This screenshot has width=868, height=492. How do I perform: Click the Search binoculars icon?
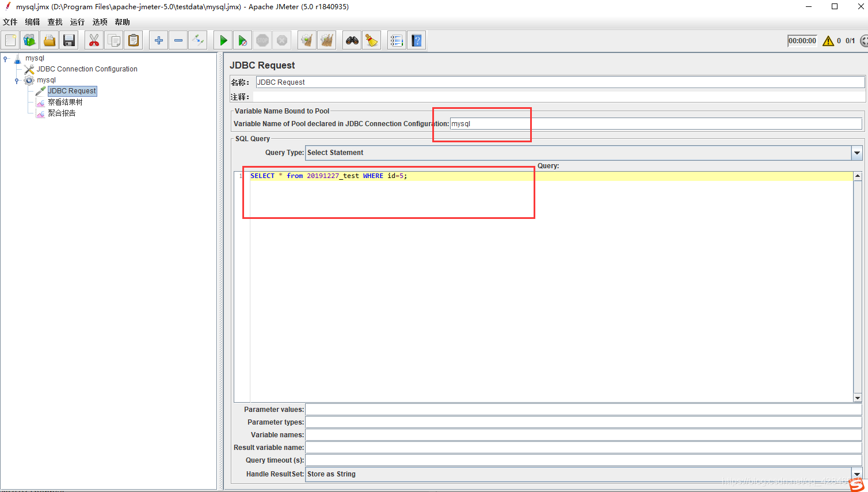352,40
